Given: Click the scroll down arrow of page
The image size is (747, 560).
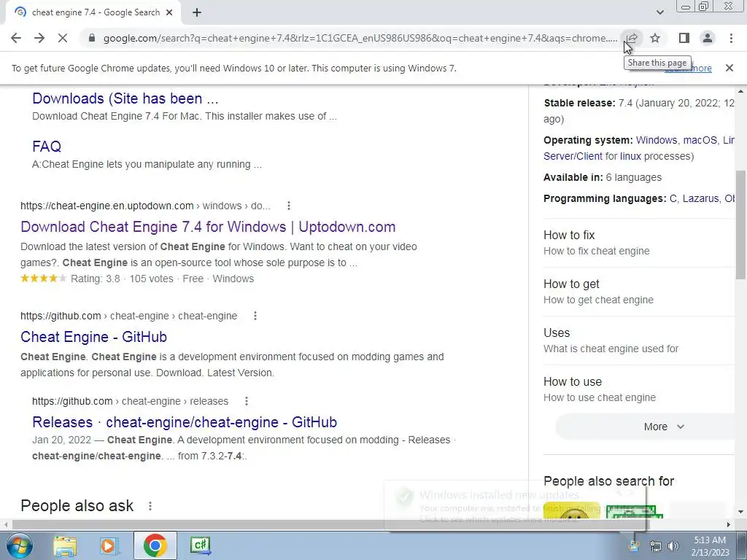Looking at the screenshot, I should click(x=741, y=513).
